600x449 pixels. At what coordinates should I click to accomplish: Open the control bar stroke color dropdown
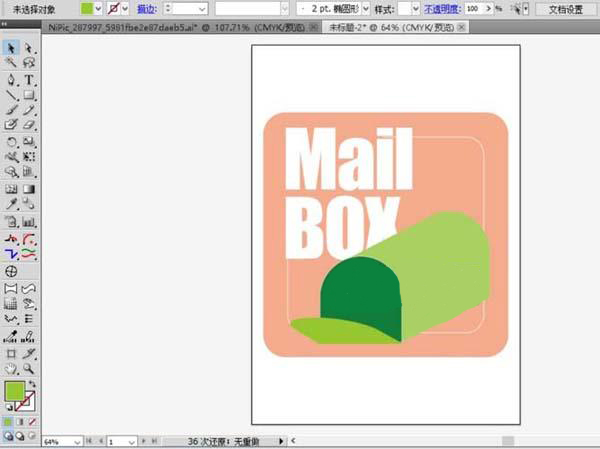[x=125, y=8]
